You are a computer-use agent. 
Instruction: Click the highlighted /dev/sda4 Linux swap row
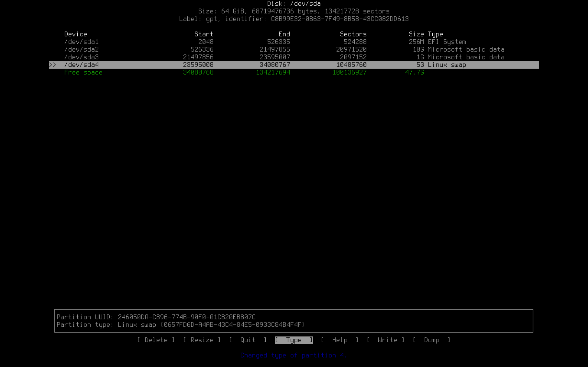tap(81, 65)
